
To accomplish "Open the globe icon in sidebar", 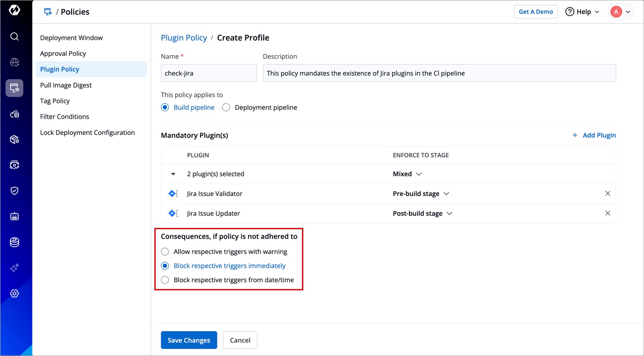I will pos(14,62).
